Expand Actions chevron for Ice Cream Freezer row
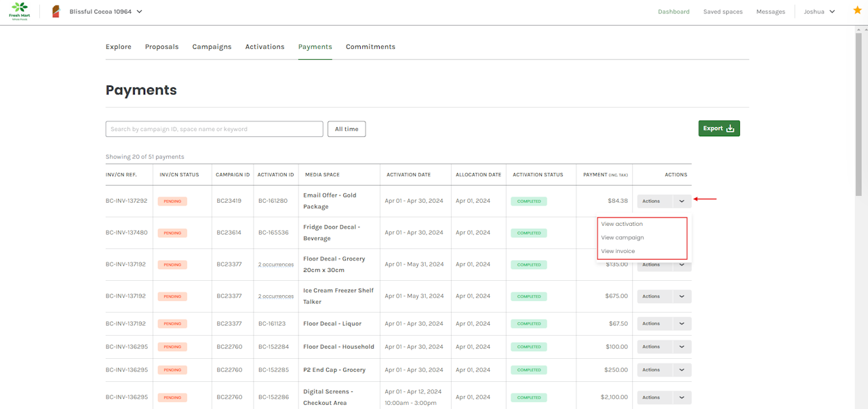This screenshot has height=409, width=868. click(x=682, y=296)
